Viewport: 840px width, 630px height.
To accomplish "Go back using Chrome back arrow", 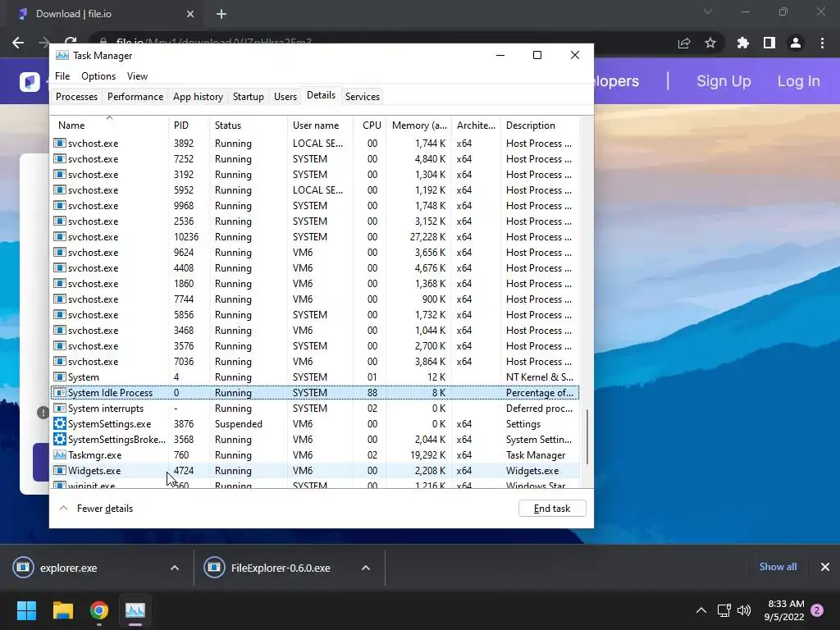I will [18, 43].
